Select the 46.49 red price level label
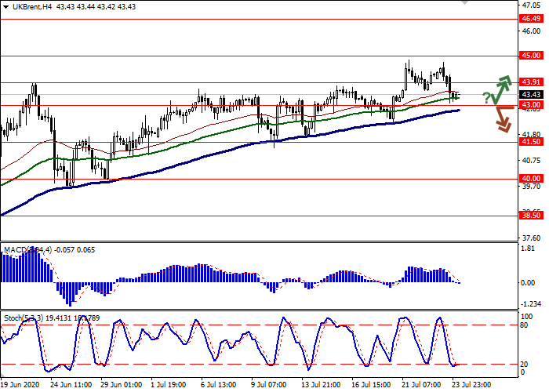The height and width of the screenshot is (392, 549). pos(531,19)
